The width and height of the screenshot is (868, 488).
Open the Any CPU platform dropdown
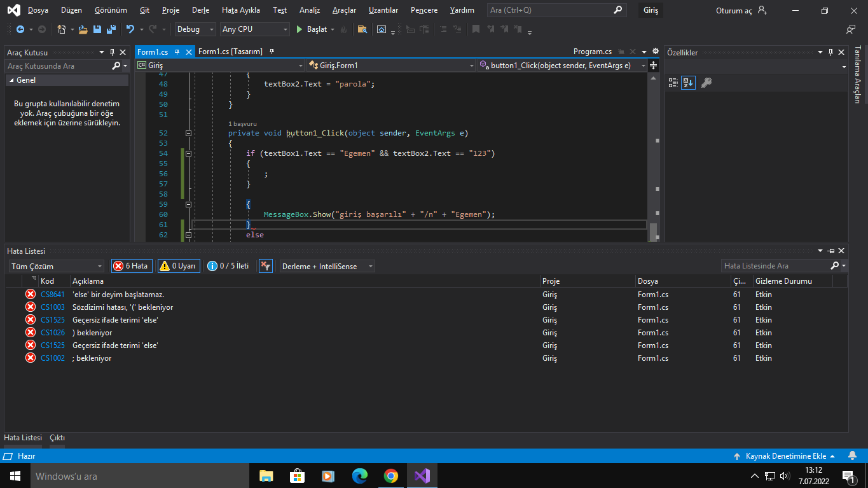tap(254, 29)
